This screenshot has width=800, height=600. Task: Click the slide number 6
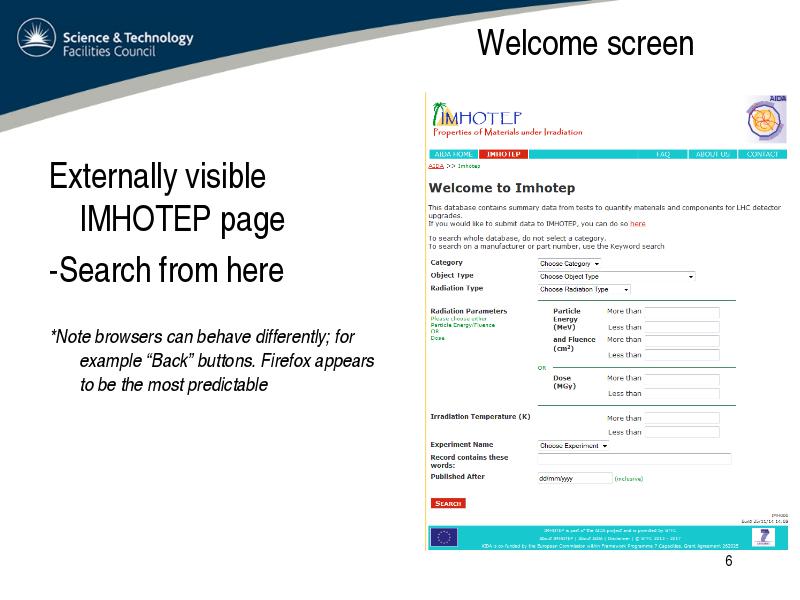click(729, 561)
